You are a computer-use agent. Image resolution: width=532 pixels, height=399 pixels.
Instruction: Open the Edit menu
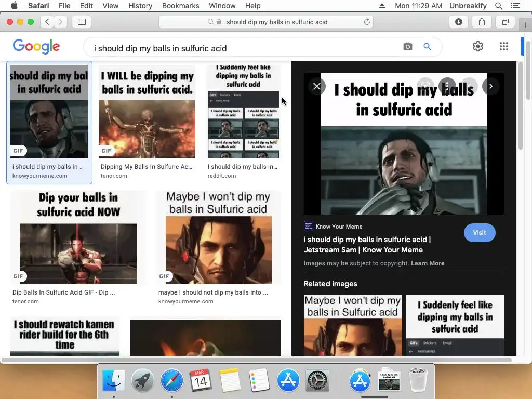tap(86, 6)
